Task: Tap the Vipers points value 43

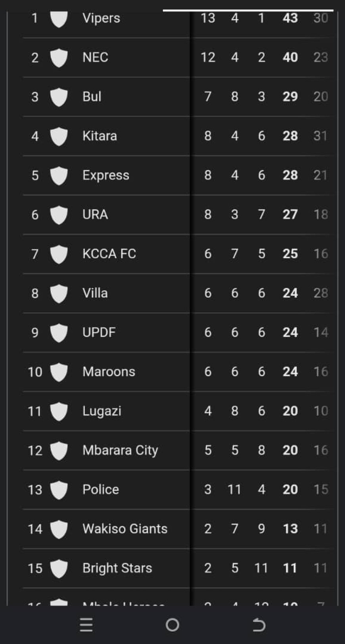Action: (290, 18)
